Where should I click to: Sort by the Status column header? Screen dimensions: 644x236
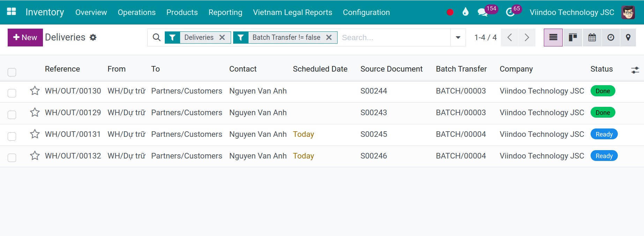click(x=601, y=69)
